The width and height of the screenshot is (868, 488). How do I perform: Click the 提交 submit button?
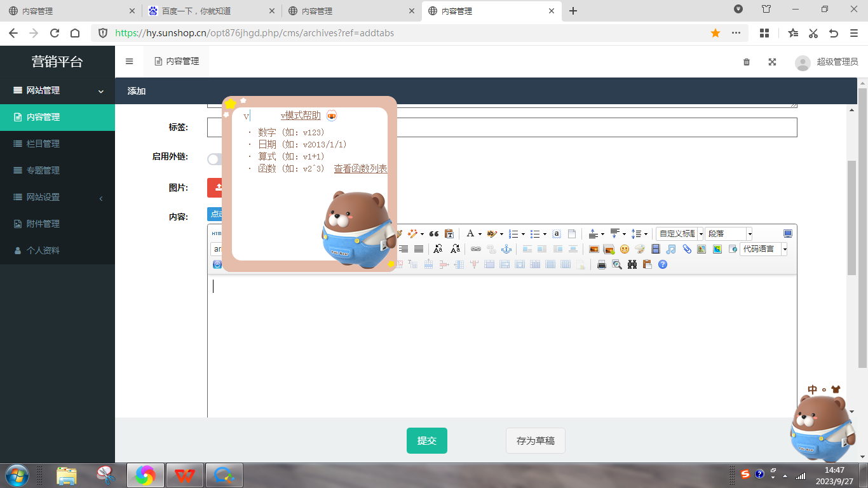[426, 440]
